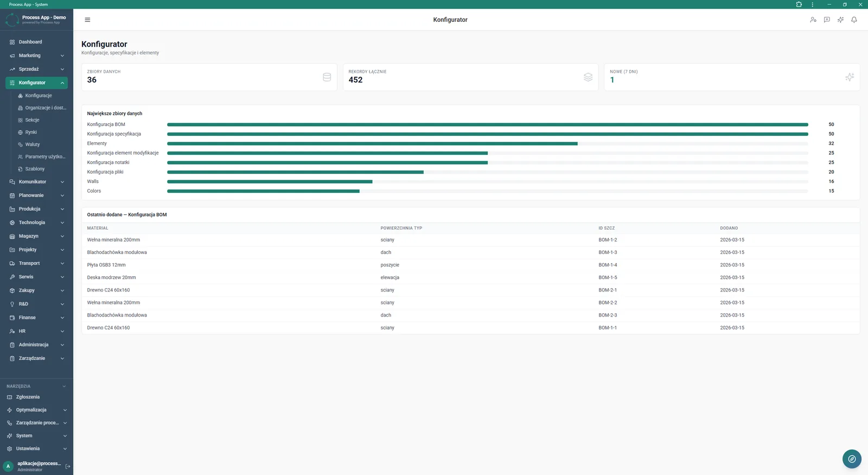The image size is (868, 475).
Task: Click the Zakupy package icon
Action: (x=12, y=290)
